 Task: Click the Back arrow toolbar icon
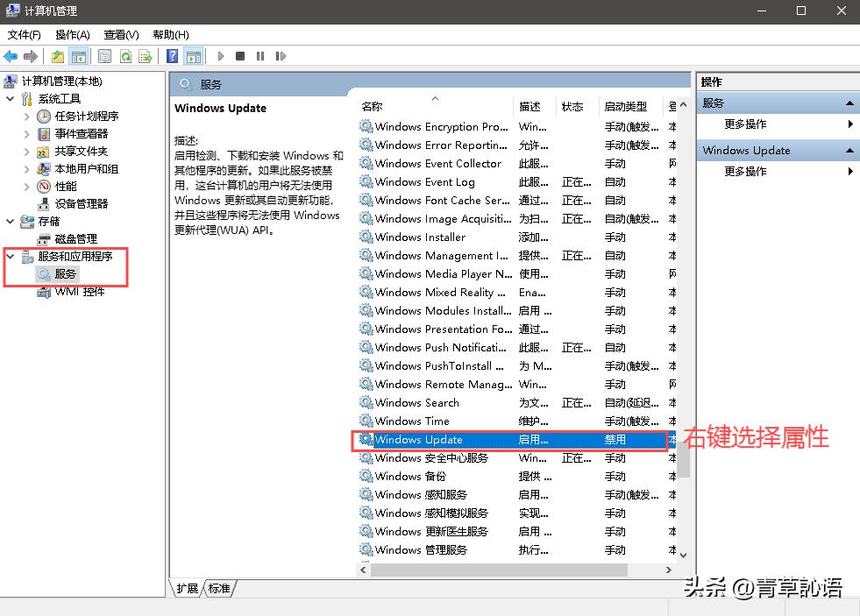pyautogui.click(x=11, y=56)
